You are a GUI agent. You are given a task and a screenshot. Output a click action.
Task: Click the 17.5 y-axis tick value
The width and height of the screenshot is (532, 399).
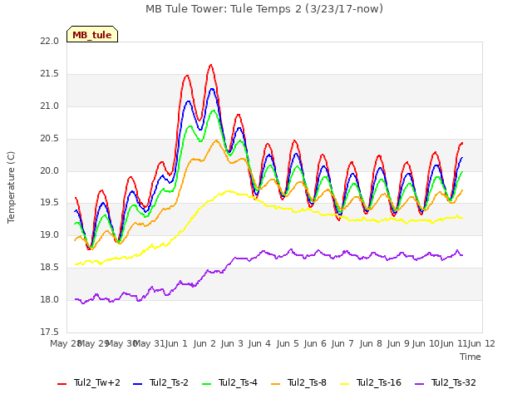tap(49, 332)
